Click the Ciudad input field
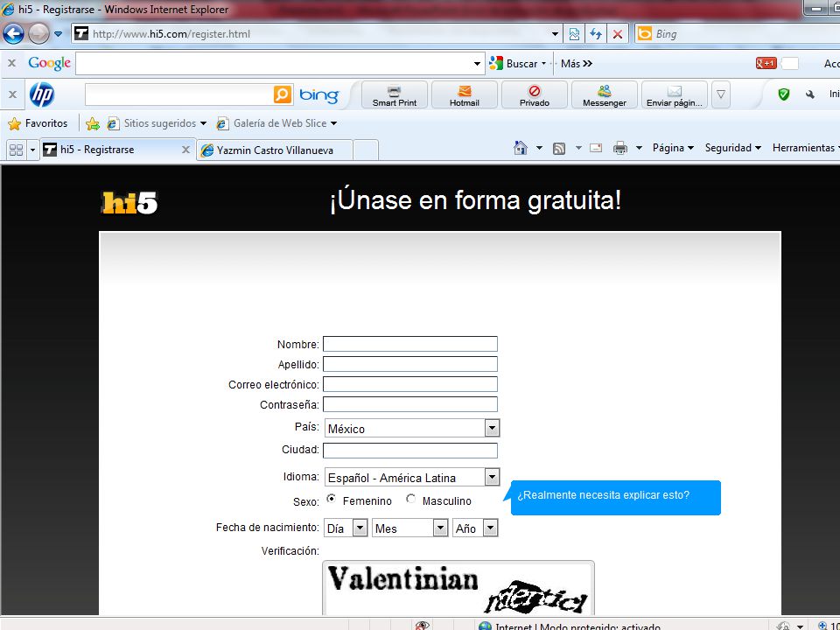840x630 pixels. click(409, 451)
